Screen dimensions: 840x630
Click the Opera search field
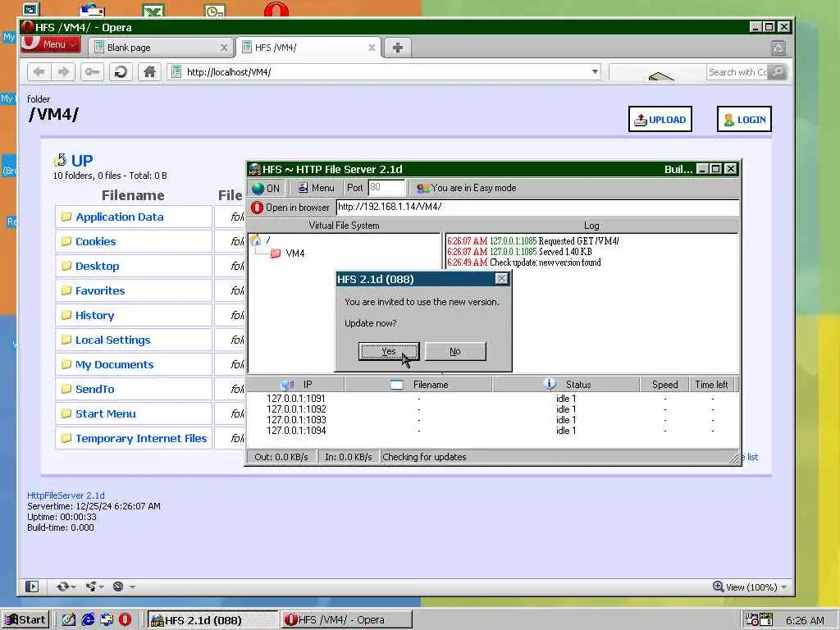coord(737,72)
